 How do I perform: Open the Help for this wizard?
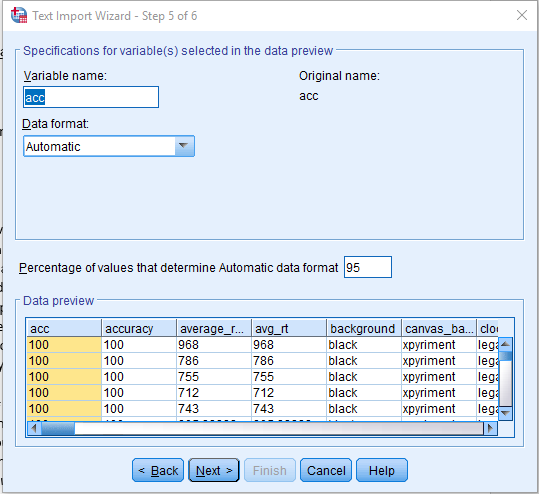point(382,470)
